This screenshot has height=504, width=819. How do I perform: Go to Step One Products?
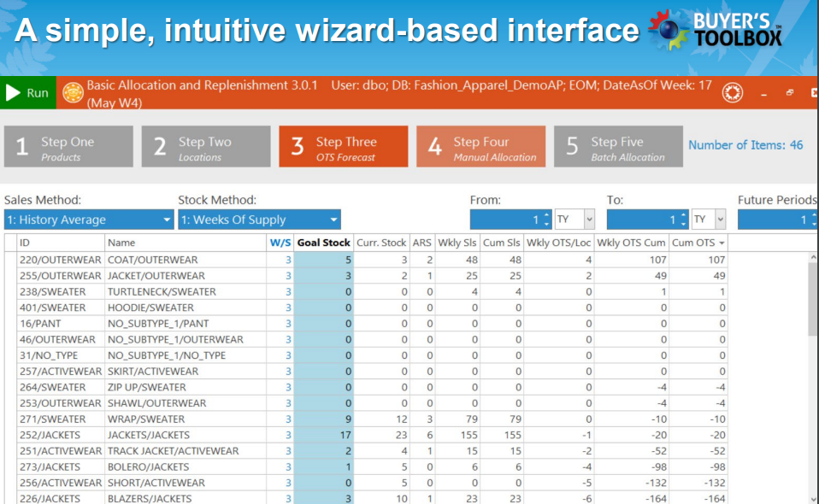pyautogui.click(x=68, y=147)
